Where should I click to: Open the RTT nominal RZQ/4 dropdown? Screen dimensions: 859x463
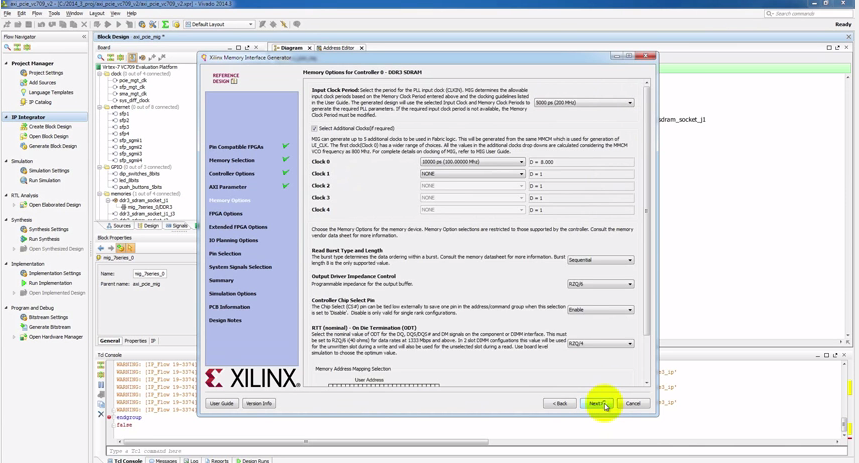coord(600,344)
